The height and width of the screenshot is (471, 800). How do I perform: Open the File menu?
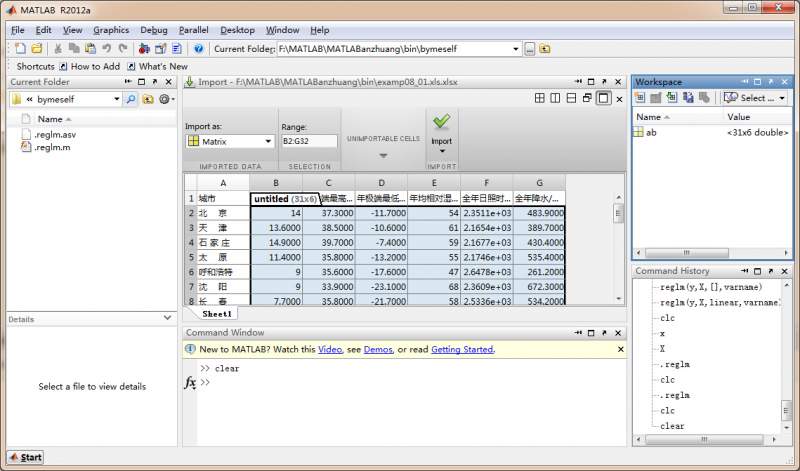(x=18, y=30)
